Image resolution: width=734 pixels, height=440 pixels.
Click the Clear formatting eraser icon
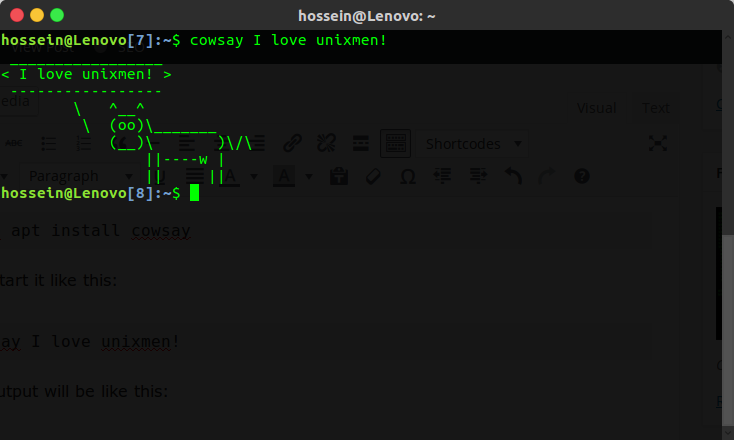[x=373, y=176]
